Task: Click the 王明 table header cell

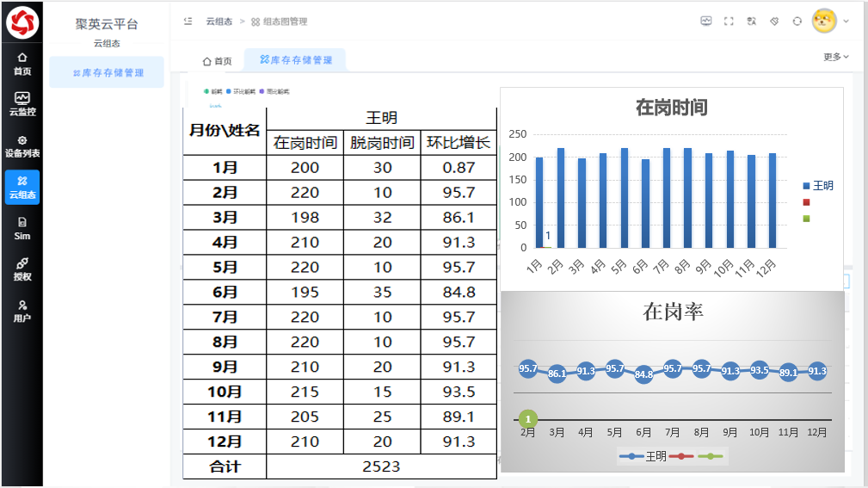Action: 381,118
